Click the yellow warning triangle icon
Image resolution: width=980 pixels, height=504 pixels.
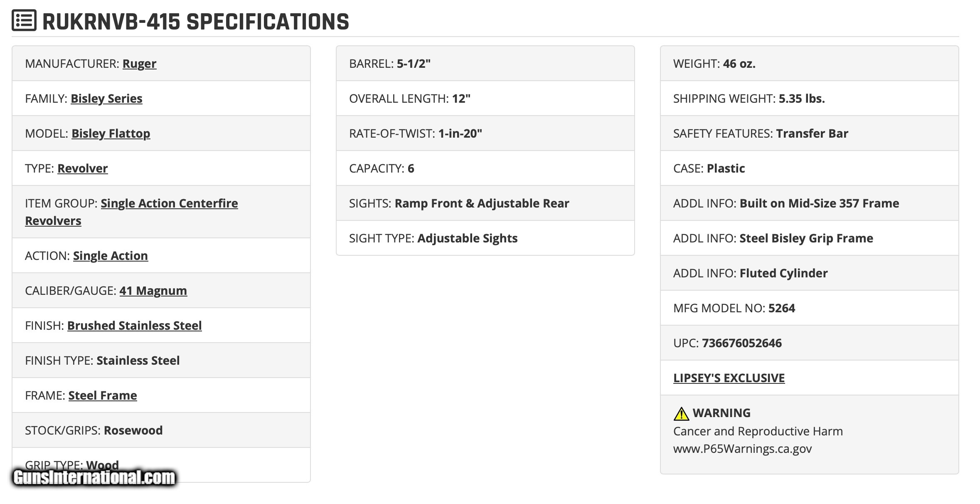click(681, 414)
